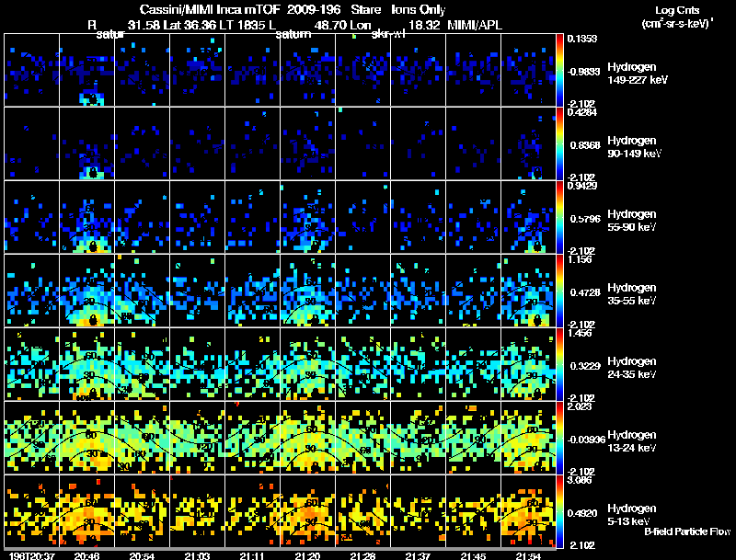736x560 pixels.
Task: Open the 24-35 keV image panel at 21:11
Action: coord(252,364)
